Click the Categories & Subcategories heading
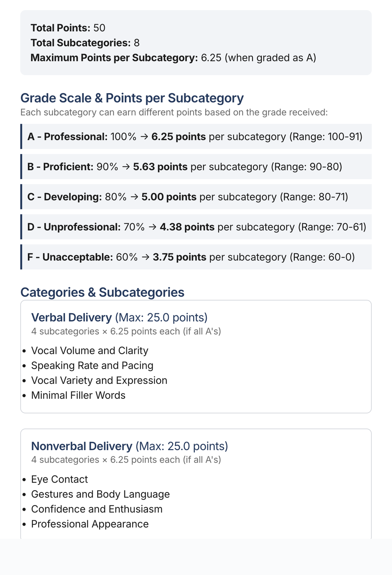This screenshot has width=392, height=575. [x=103, y=292]
